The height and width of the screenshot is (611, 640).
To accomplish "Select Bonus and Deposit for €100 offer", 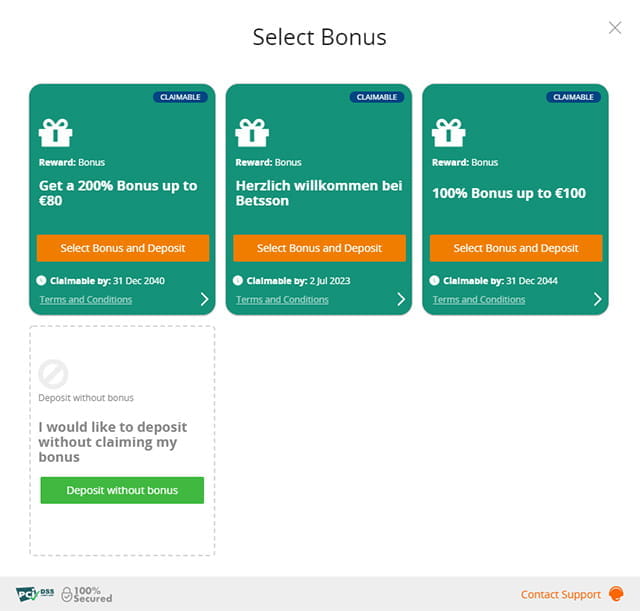I will (x=516, y=248).
